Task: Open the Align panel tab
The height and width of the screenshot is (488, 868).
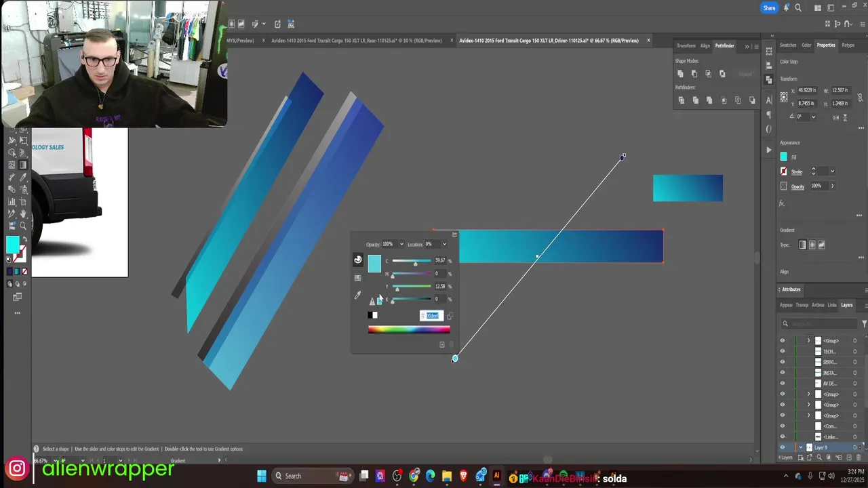Action: pos(705,46)
